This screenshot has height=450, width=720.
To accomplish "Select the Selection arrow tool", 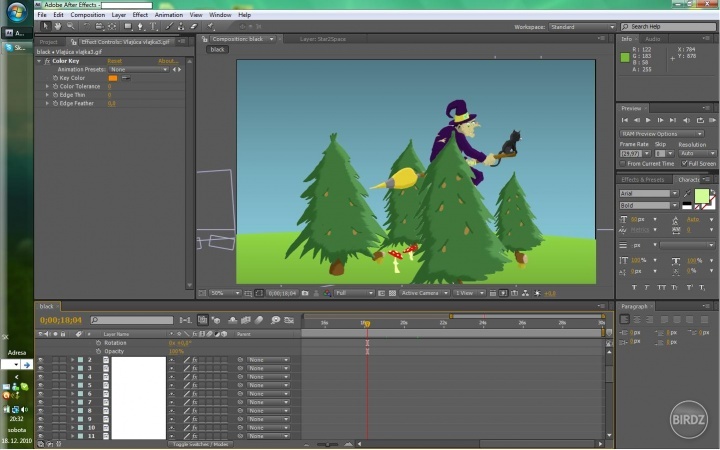I will (x=45, y=26).
